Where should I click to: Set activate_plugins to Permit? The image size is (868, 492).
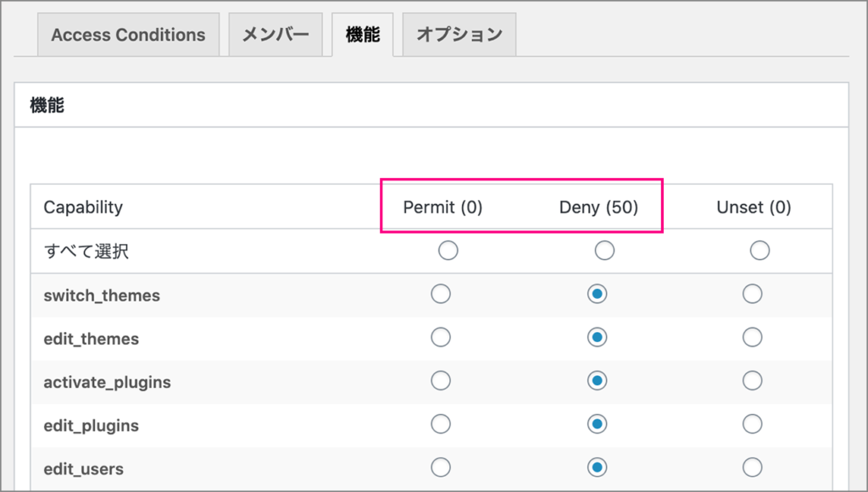point(441,380)
